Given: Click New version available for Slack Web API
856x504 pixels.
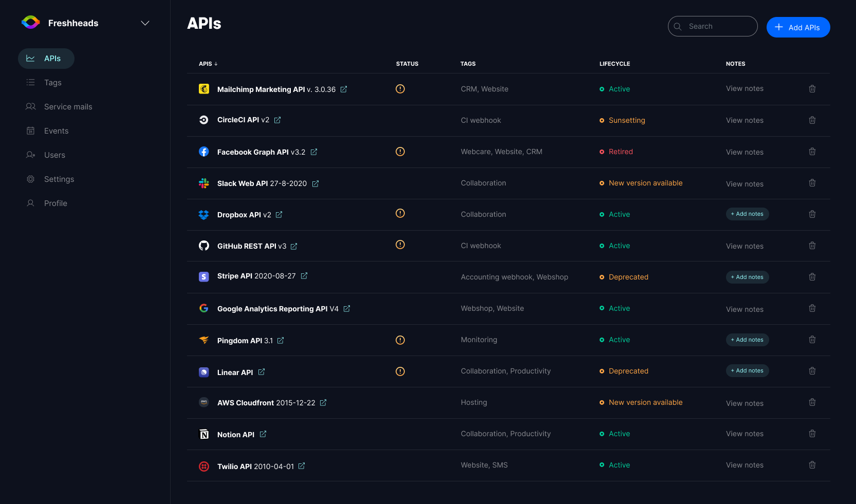Looking at the screenshot, I should point(641,183).
